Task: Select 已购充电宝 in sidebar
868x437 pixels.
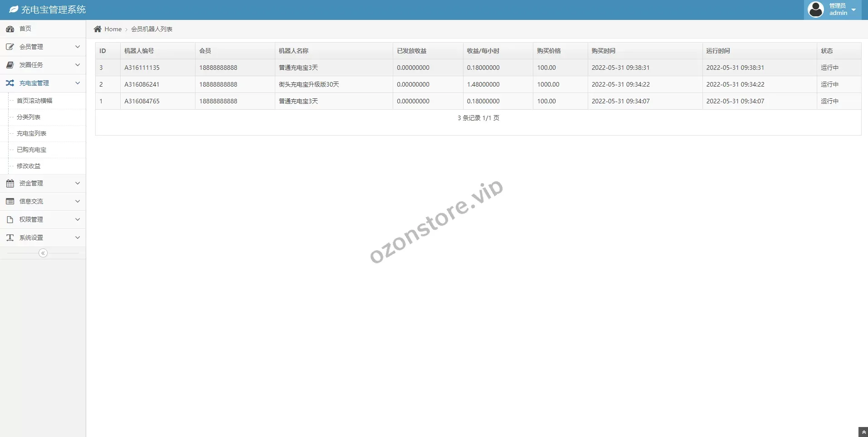Action: point(32,150)
